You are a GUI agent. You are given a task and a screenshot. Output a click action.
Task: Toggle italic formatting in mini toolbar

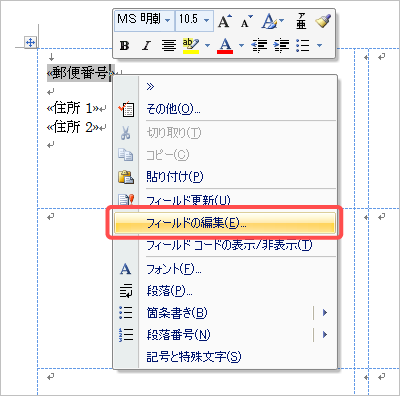[146, 45]
